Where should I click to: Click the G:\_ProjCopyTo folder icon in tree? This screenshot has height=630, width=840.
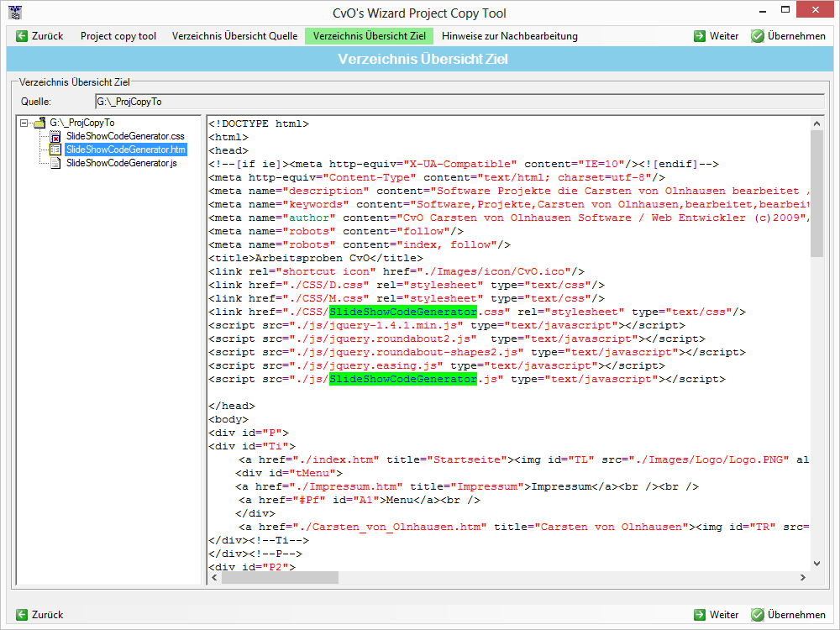pos(39,123)
